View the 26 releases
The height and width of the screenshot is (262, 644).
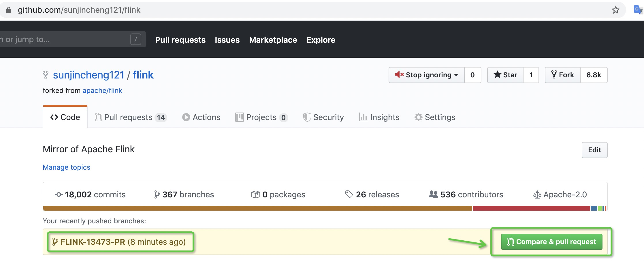[x=372, y=194]
